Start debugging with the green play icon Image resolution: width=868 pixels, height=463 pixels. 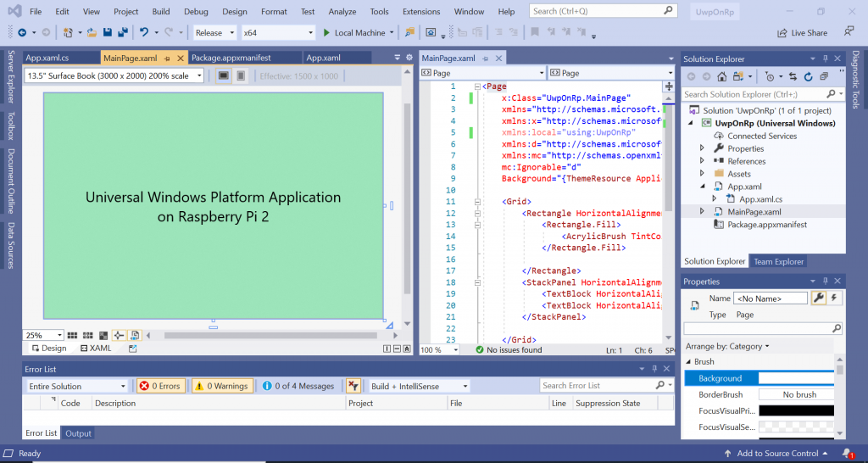point(326,33)
